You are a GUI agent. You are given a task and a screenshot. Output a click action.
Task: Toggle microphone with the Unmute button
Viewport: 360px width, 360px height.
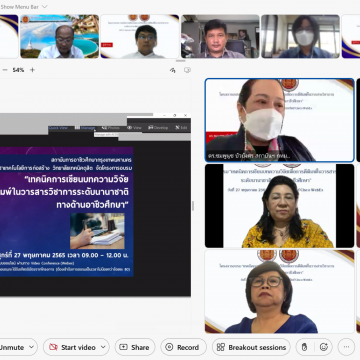click(12, 347)
